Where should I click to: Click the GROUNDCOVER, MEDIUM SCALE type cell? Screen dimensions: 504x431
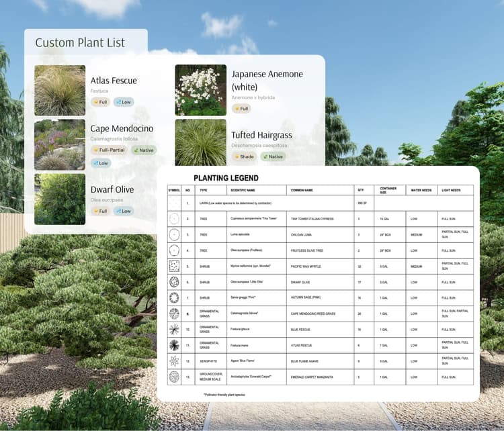210,377
